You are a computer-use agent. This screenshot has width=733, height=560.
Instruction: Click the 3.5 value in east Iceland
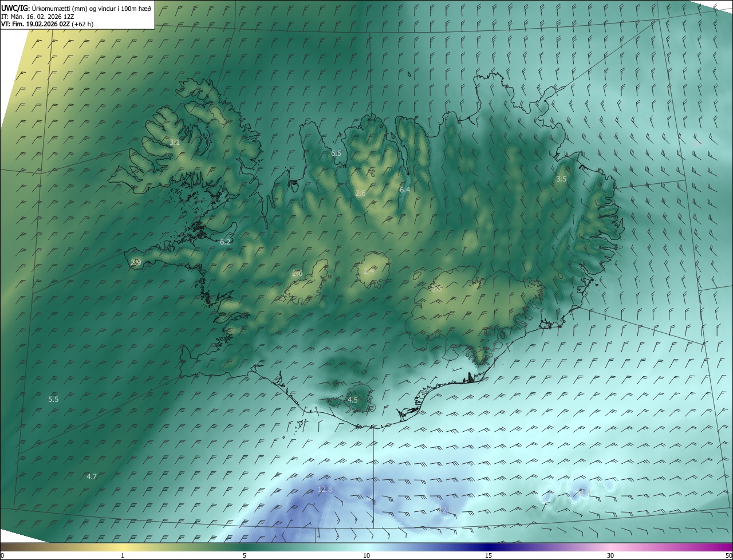point(561,179)
